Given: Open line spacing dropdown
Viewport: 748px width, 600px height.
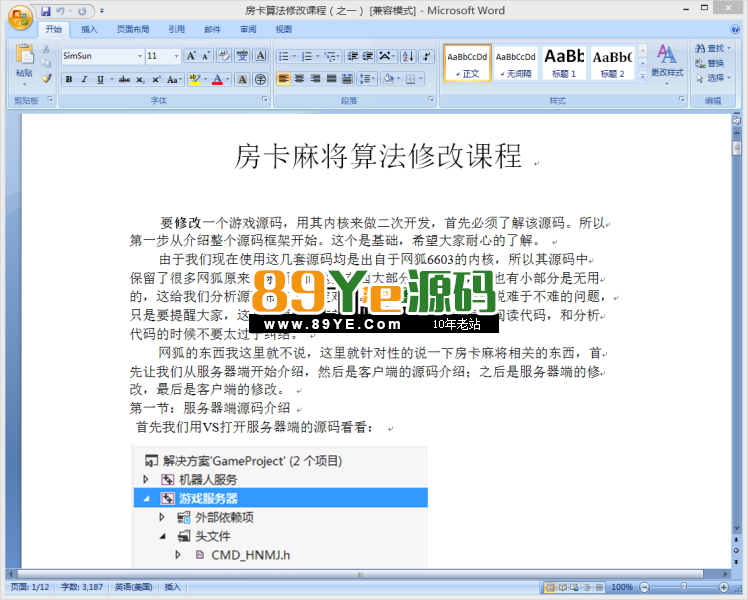Looking at the screenshot, I should pyautogui.click(x=366, y=79).
